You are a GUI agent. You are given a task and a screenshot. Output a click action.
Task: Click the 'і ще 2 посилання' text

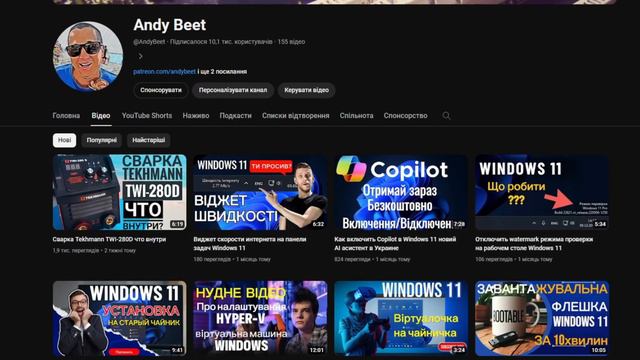coord(222,71)
